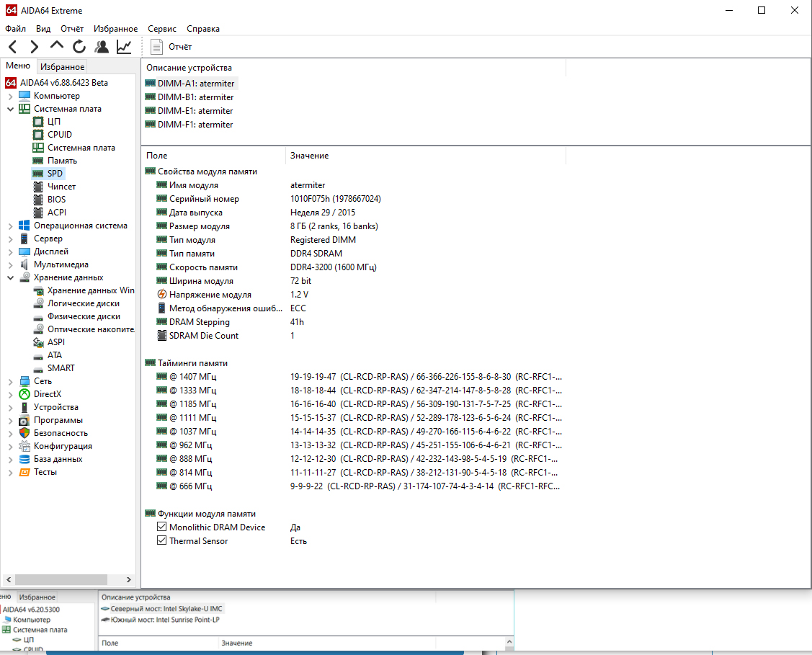Viewport: 812px width, 655px height.
Task: Open user account management icon in toolbar
Action: 102,47
